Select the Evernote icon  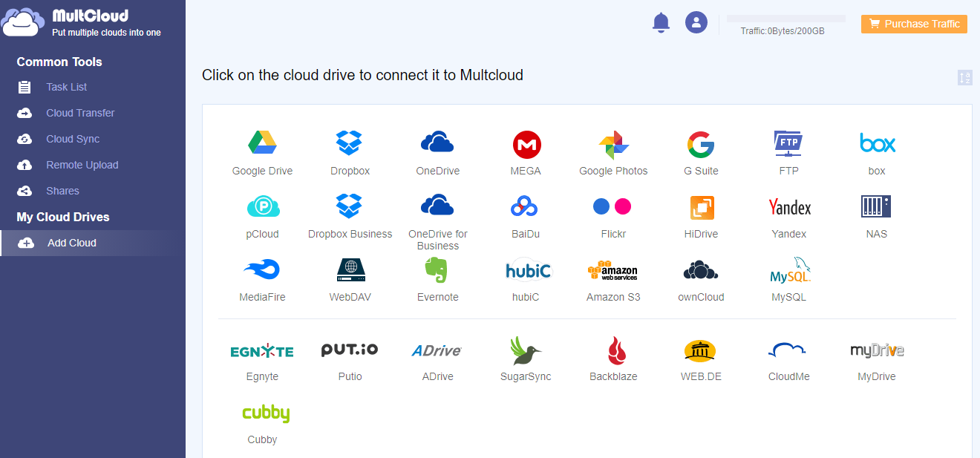[437, 269]
